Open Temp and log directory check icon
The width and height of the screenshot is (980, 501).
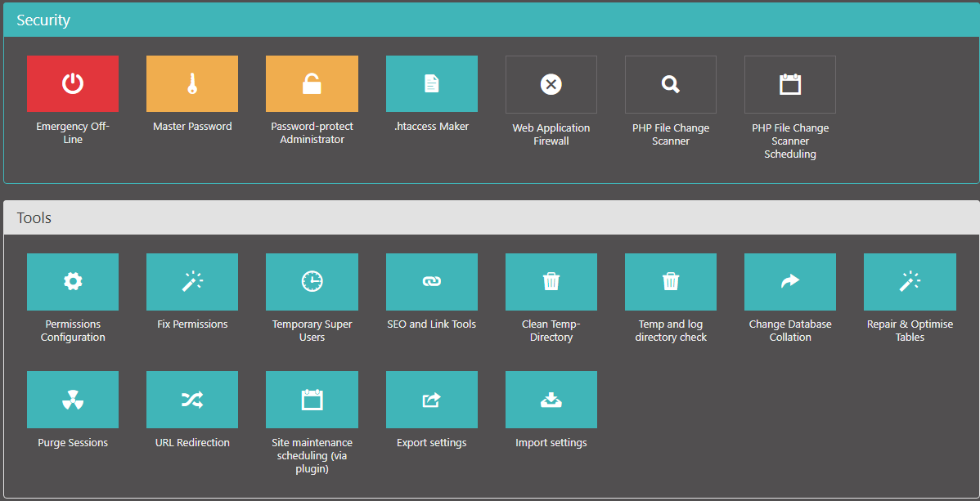671,282
